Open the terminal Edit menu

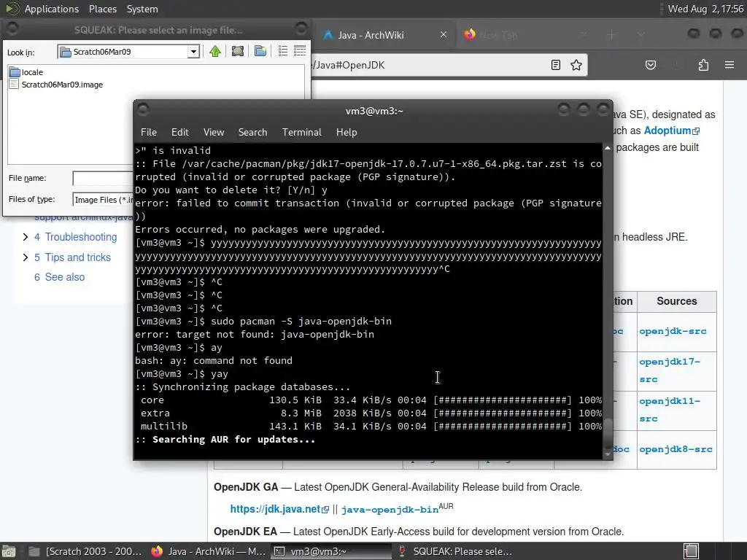(179, 132)
